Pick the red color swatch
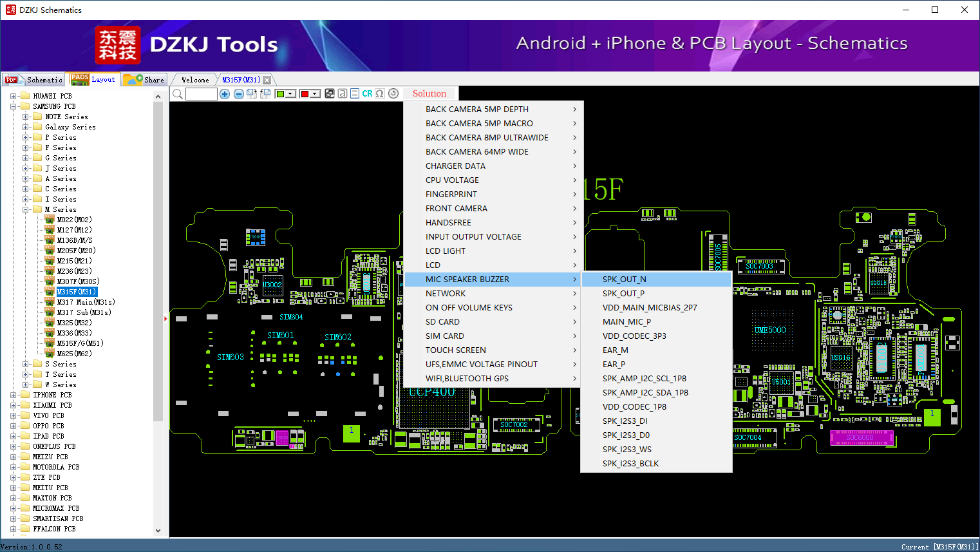 tap(305, 94)
